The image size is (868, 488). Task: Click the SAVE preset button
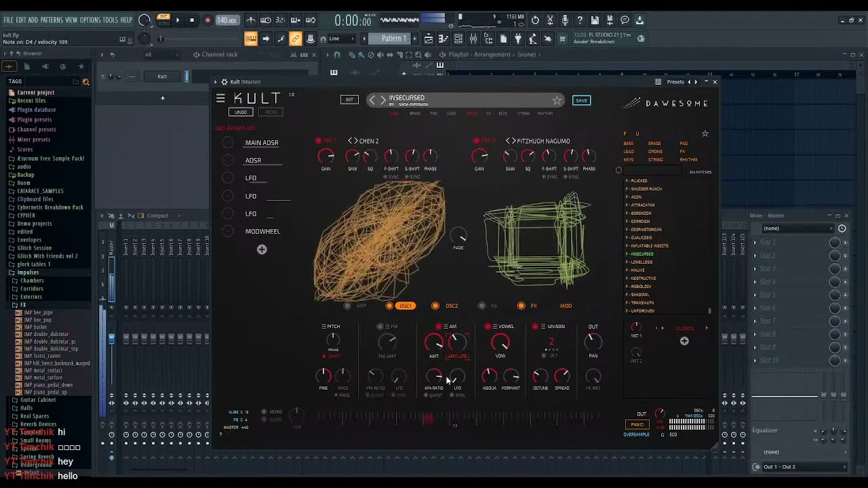pyautogui.click(x=581, y=100)
